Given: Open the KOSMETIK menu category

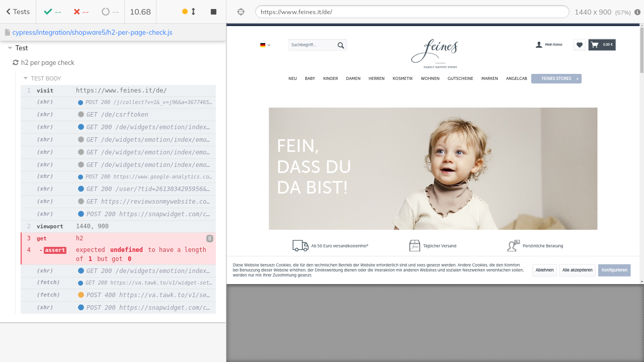Looking at the screenshot, I should 403,78.
